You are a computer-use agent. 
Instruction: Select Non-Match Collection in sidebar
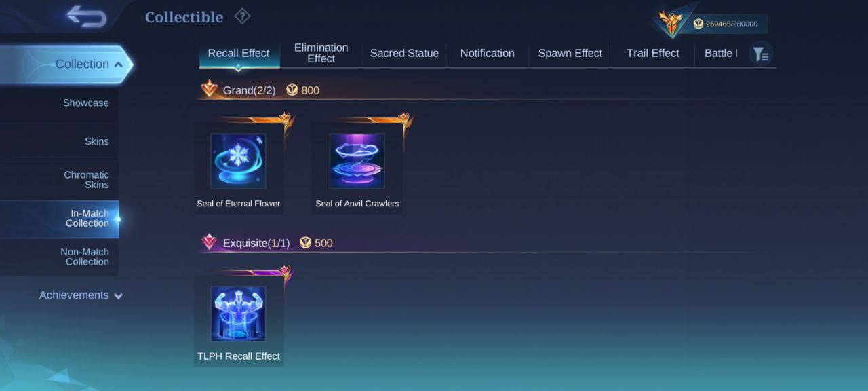coord(85,257)
